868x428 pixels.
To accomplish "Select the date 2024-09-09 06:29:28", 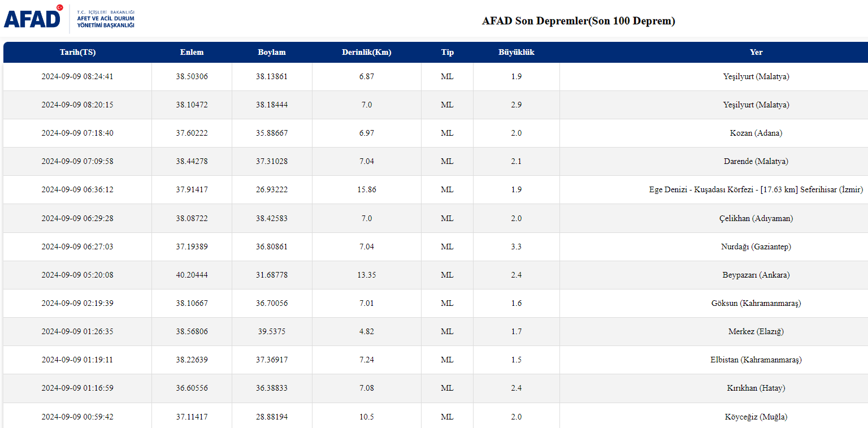I will (x=77, y=218).
